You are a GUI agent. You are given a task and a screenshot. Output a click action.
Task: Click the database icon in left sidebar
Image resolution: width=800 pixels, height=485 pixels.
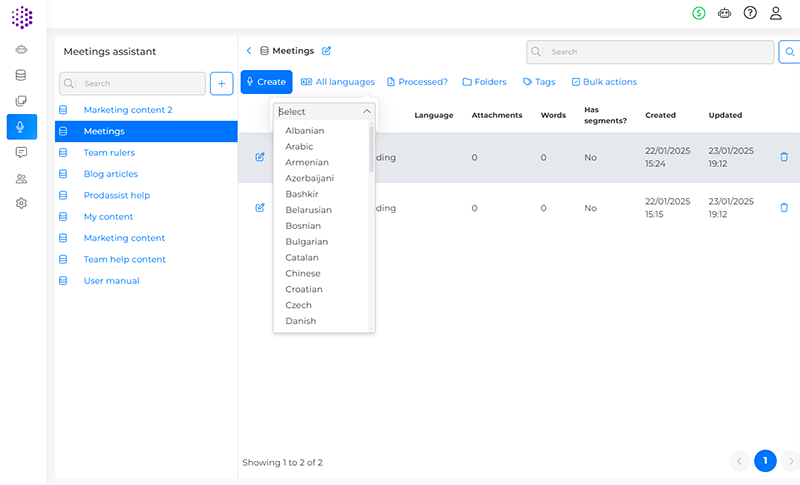click(x=21, y=75)
